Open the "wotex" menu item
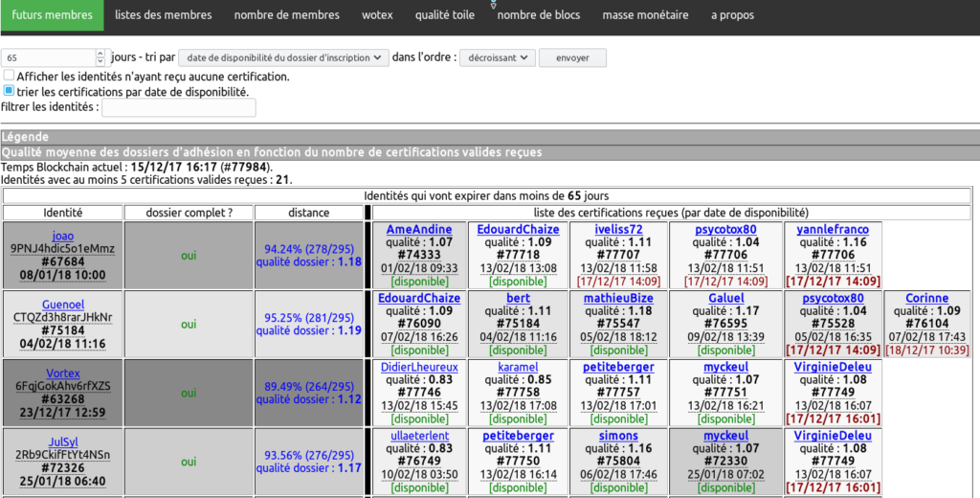Viewport: 980px width, 498px height. click(377, 15)
